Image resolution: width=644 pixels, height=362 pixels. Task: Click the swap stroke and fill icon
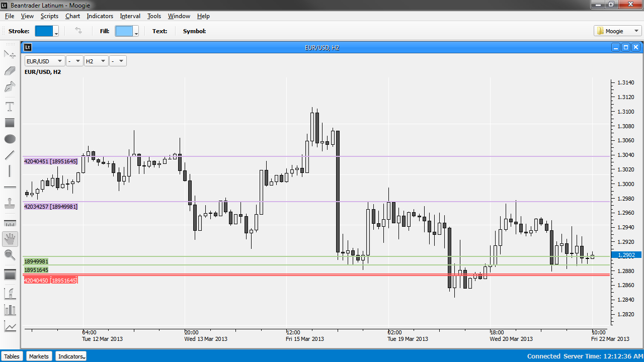tap(78, 31)
